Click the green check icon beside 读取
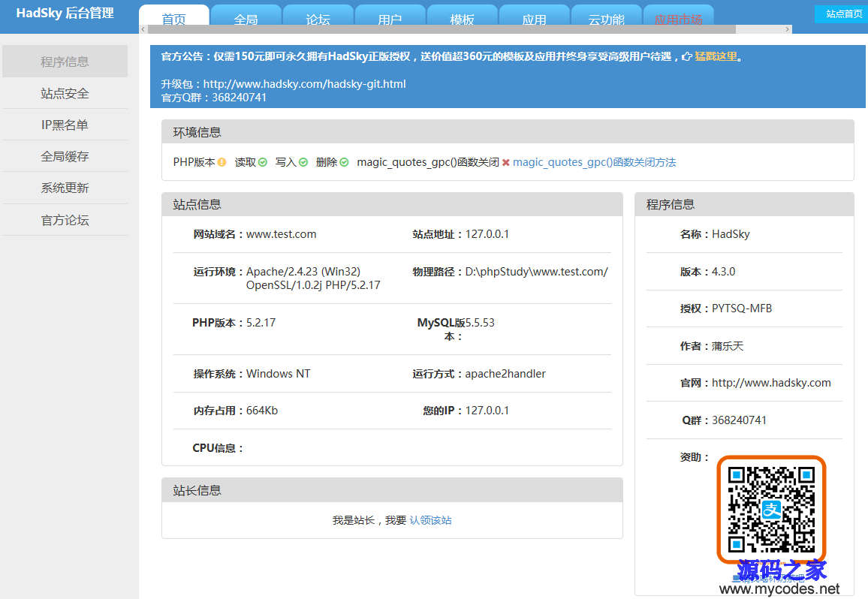The height and width of the screenshot is (599, 868). click(262, 162)
